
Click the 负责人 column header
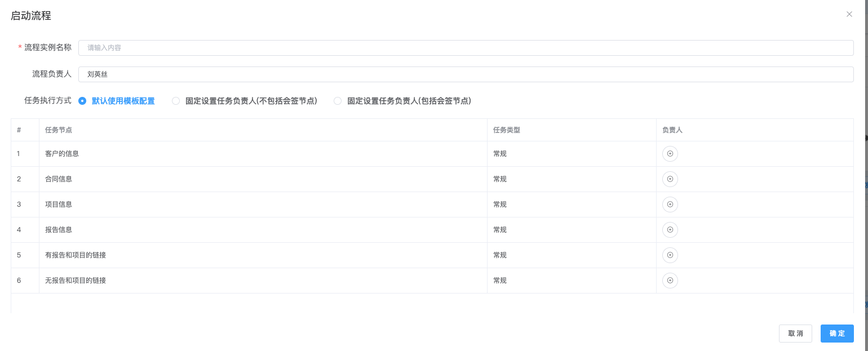point(755,130)
